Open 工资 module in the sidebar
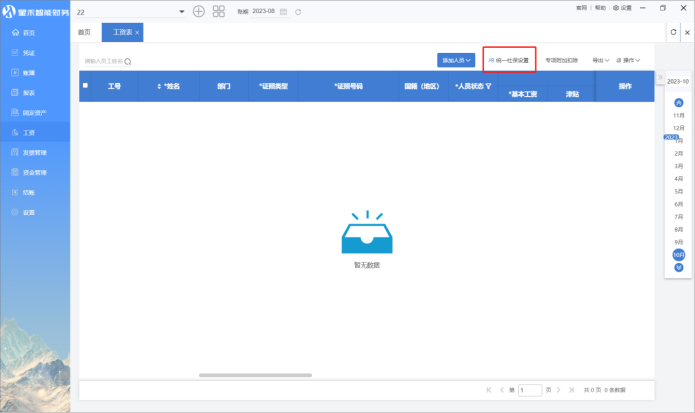 click(28, 132)
